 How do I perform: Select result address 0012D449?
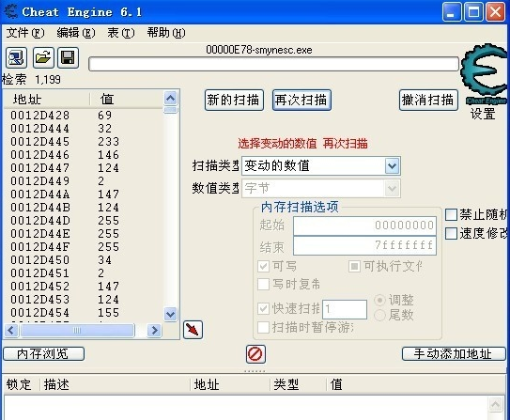[x=39, y=181]
